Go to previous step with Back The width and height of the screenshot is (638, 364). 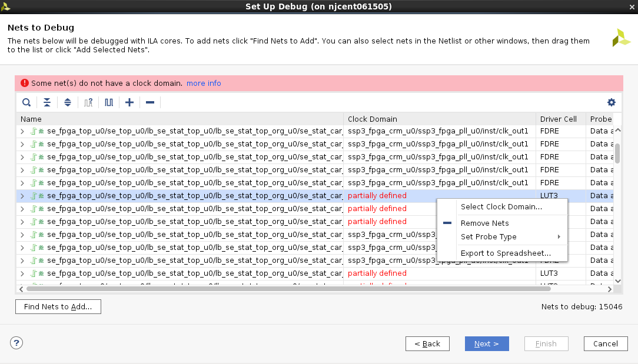click(x=427, y=343)
